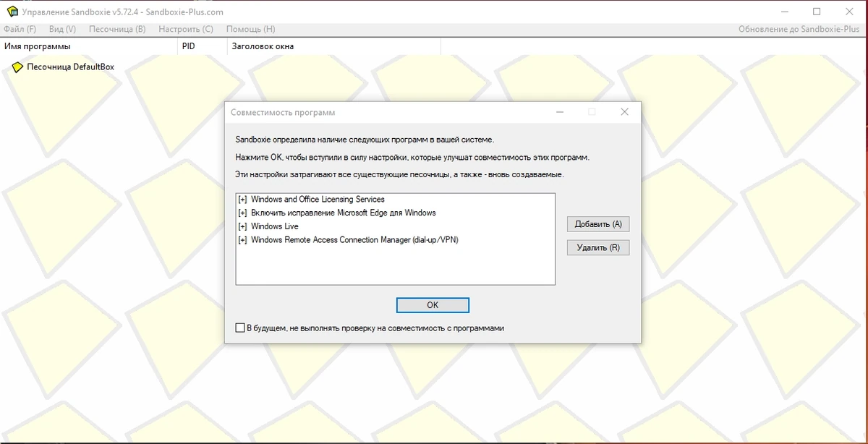This screenshot has width=868, height=444.
Task: Open the Помощь (H) menu
Action: click(x=251, y=29)
